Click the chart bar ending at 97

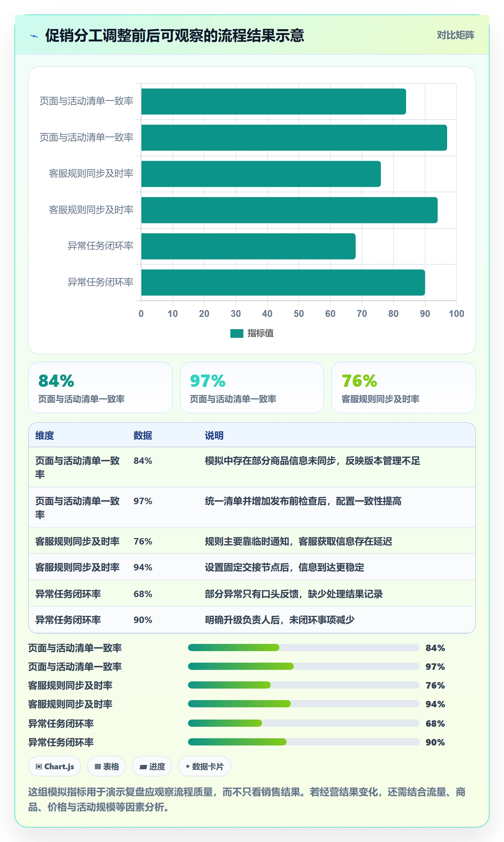coord(294,138)
